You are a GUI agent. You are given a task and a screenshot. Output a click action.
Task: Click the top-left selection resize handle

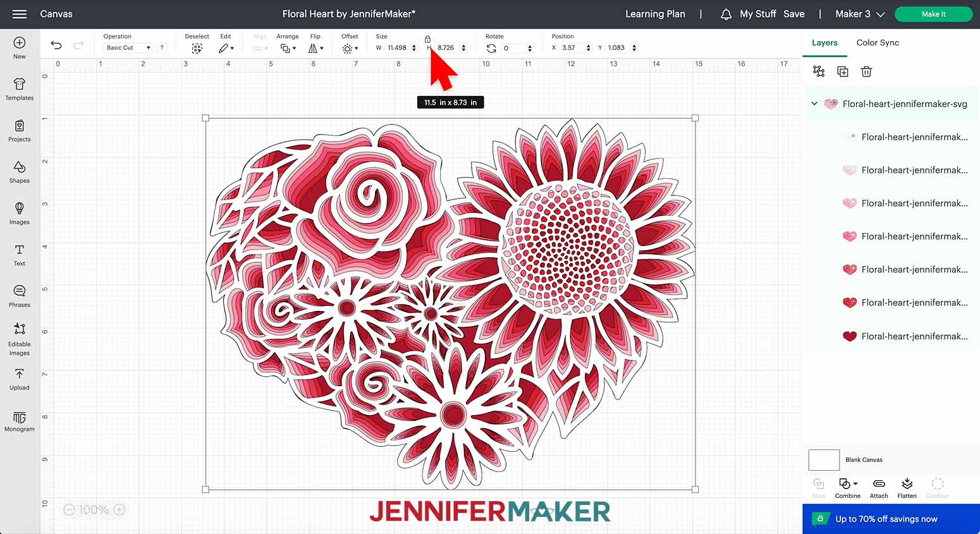tap(205, 118)
